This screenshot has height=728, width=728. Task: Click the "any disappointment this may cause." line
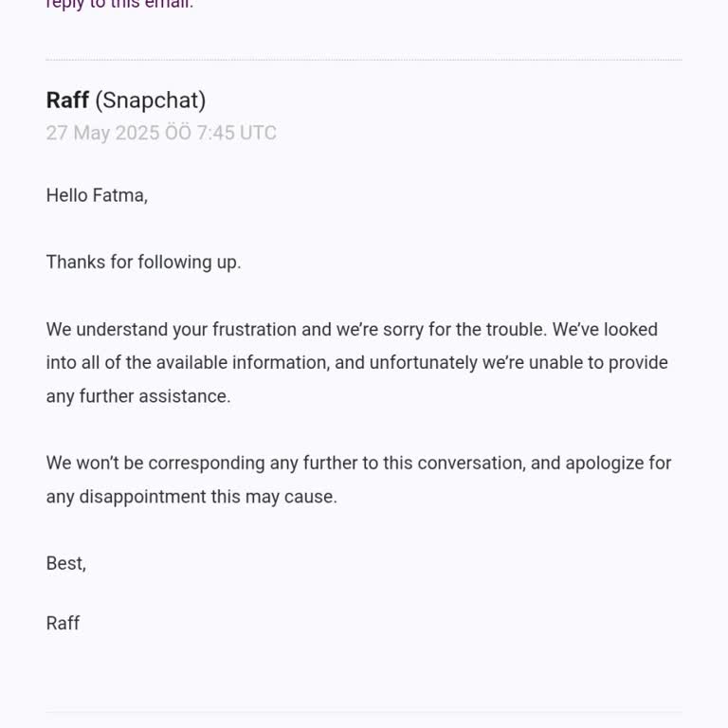tap(191, 497)
